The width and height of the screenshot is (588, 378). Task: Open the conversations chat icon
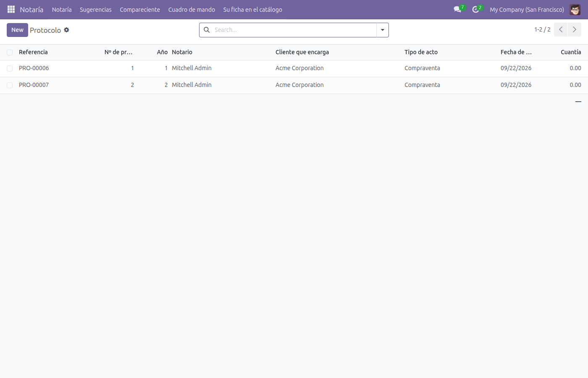click(457, 9)
